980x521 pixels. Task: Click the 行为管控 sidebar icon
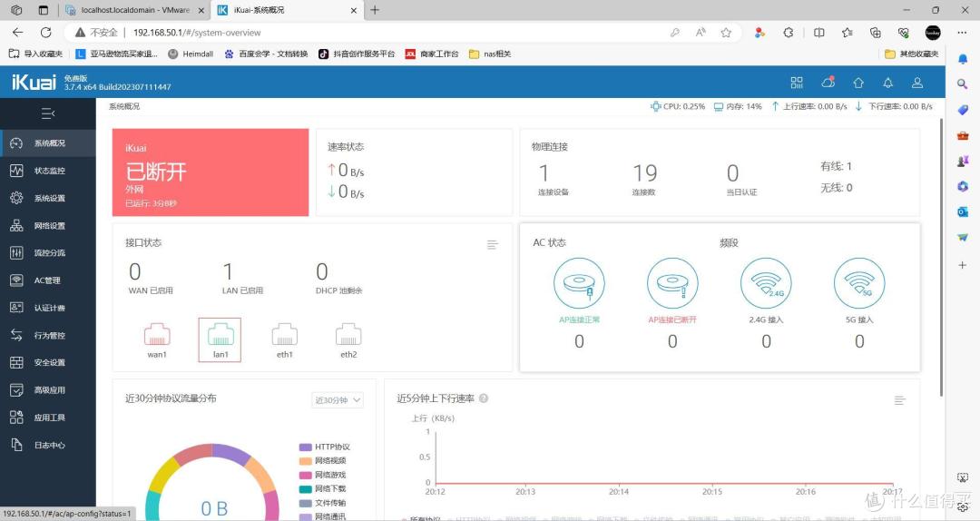17,335
